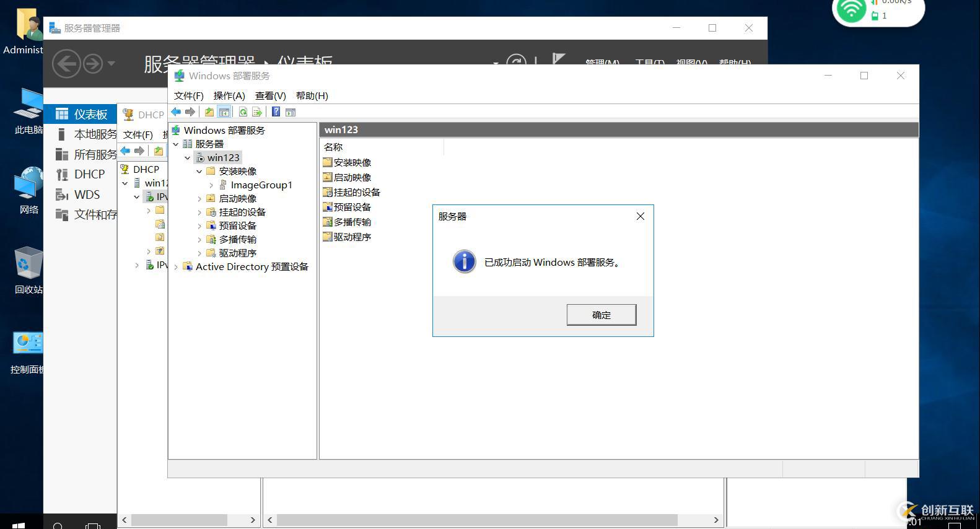Open the 控制面板 desktop icon
This screenshot has width=980, height=529.
click(x=28, y=352)
